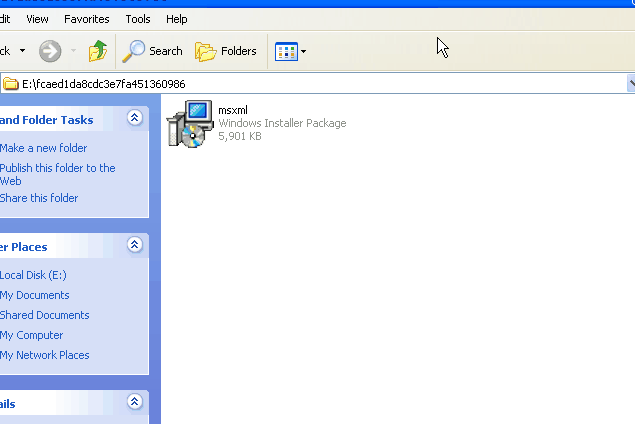Open the Back history dropdown arrow
The height and width of the screenshot is (424, 635).
coord(23,51)
